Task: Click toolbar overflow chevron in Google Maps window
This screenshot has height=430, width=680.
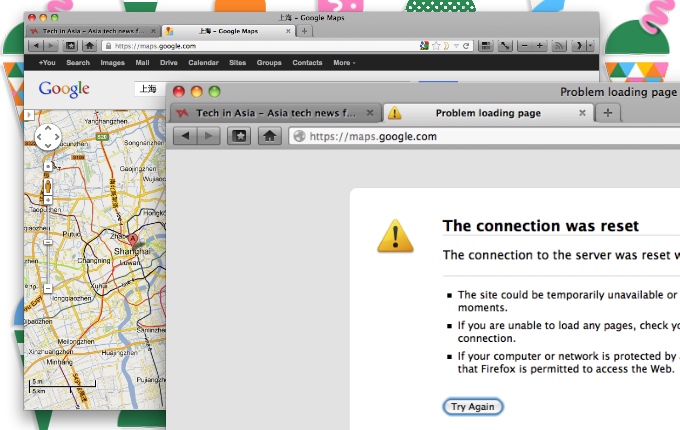Action: click(579, 46)
